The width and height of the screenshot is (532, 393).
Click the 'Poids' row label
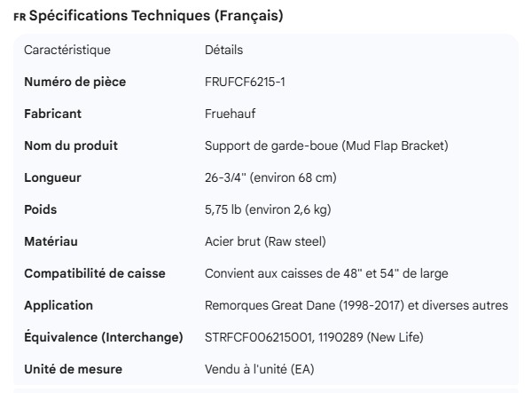(x=41, y=209)
